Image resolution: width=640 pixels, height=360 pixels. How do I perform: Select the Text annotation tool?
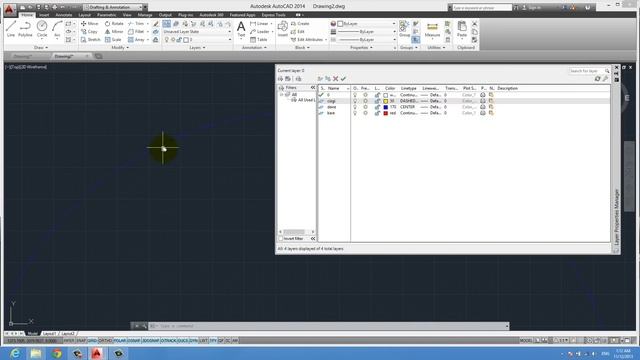pyautogui.click(x=241, y=29)
